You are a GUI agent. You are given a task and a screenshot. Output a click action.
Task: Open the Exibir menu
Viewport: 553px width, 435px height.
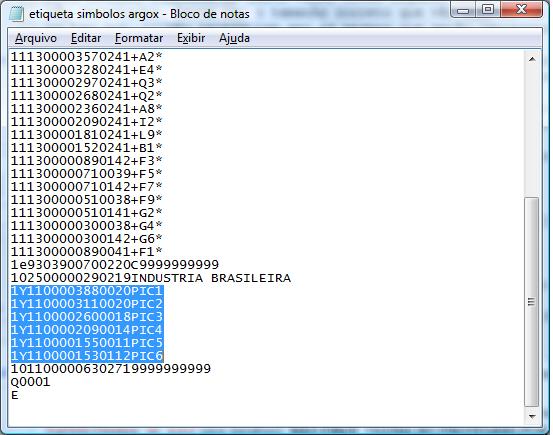tap(191, 38)
